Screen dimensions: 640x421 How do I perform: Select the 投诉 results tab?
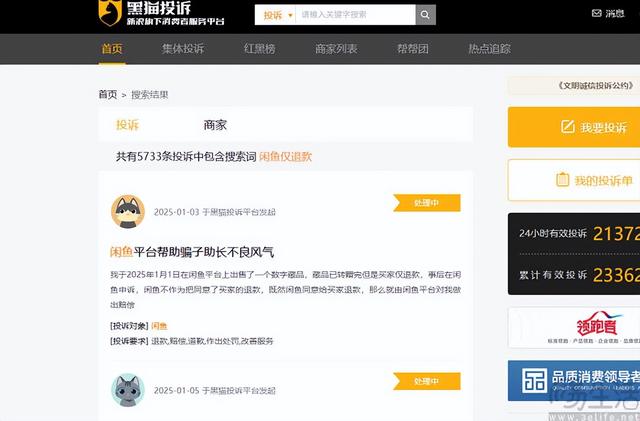click(127, 125)
